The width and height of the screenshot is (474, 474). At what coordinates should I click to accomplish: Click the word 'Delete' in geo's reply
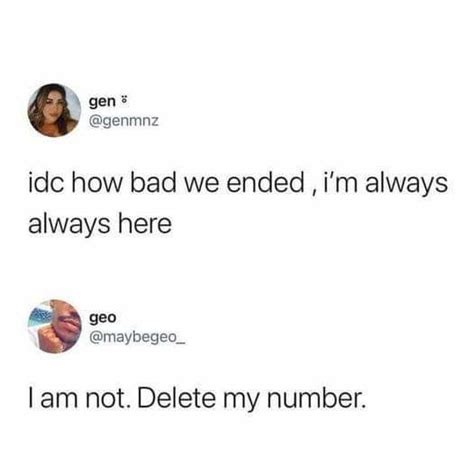click(x=176, y=398)
